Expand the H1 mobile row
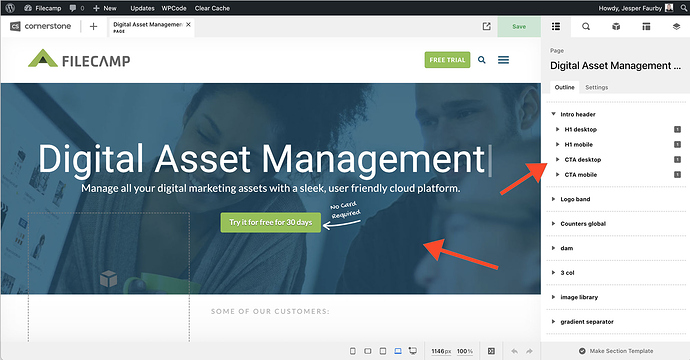 [x=558, y=144]
